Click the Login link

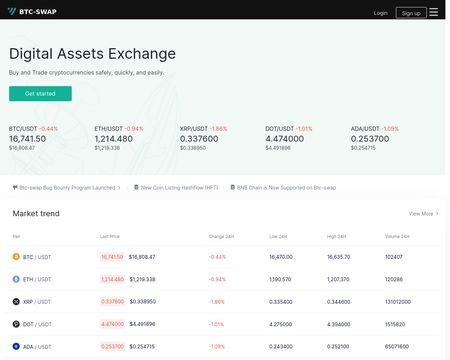380,13
